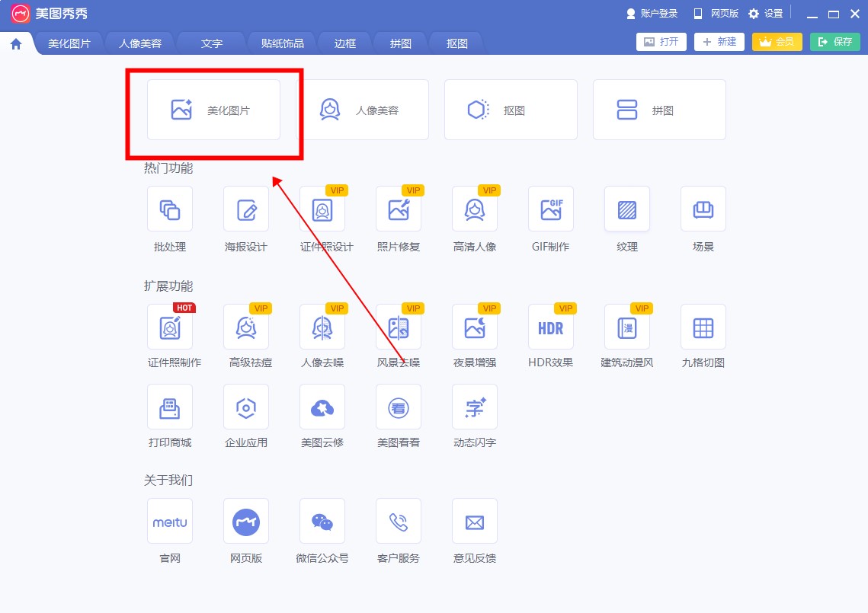The height and width of the screenshot is (613, 868).
Task: Open the 九格切图 grid cut tool
Action: pos(703,327)
